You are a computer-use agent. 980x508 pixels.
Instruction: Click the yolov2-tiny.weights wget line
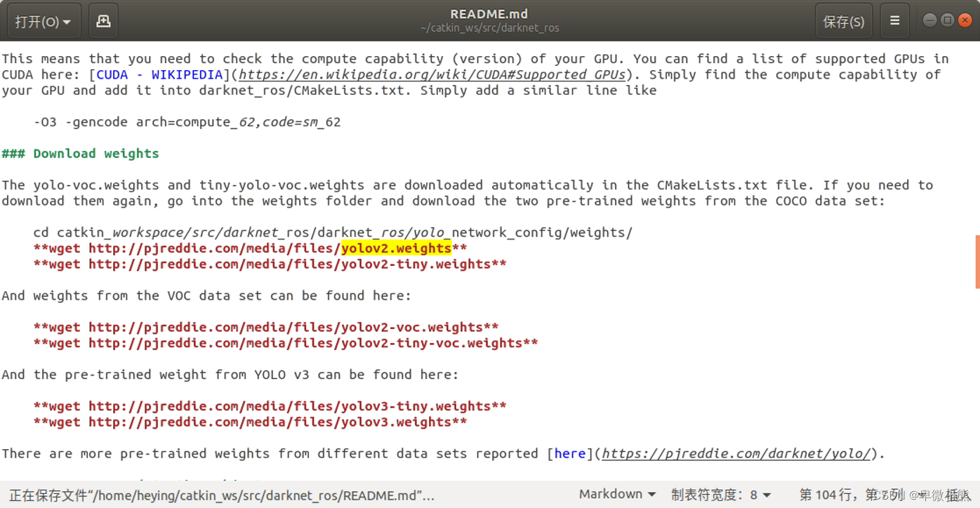click(270, 265)
